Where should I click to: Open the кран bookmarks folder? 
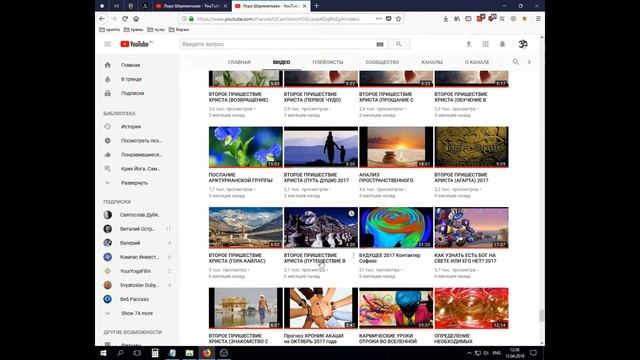133,29
